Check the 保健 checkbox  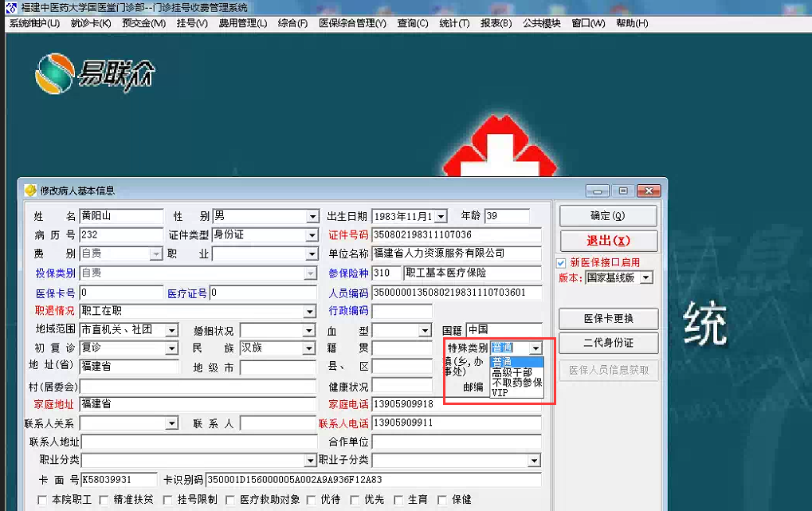(x=441, y=500)
